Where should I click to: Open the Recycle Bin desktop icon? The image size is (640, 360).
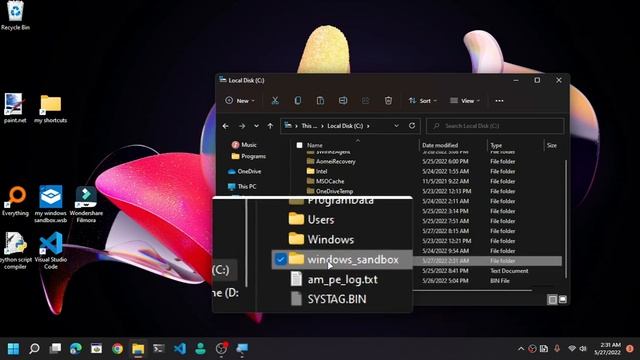tap(15, 16)
